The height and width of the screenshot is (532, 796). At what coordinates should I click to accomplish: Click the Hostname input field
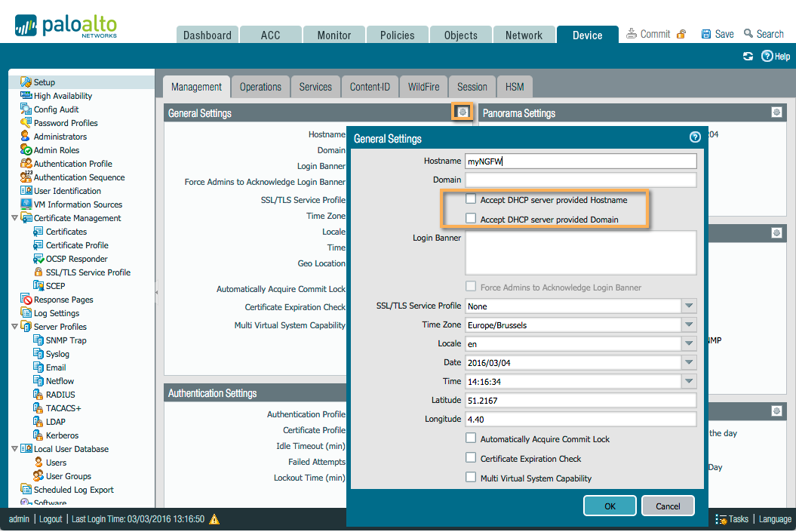click(x=581, y=161)
